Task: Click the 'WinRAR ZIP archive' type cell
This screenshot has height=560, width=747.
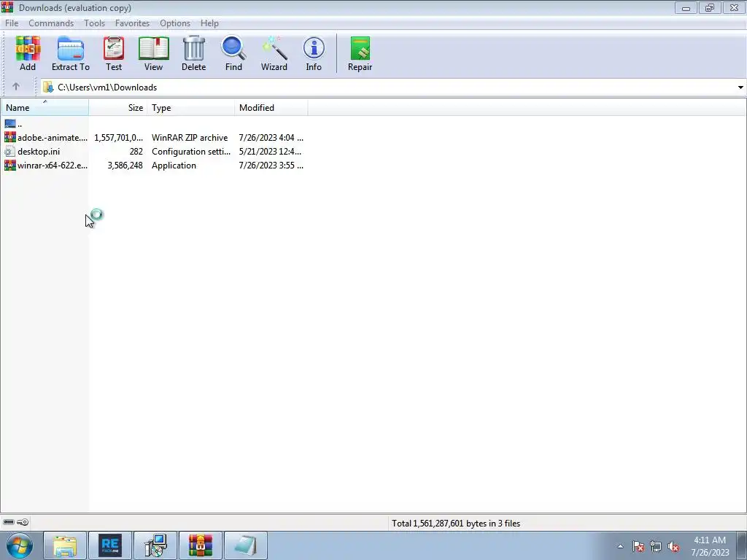Action: click(x=190, y=138)
